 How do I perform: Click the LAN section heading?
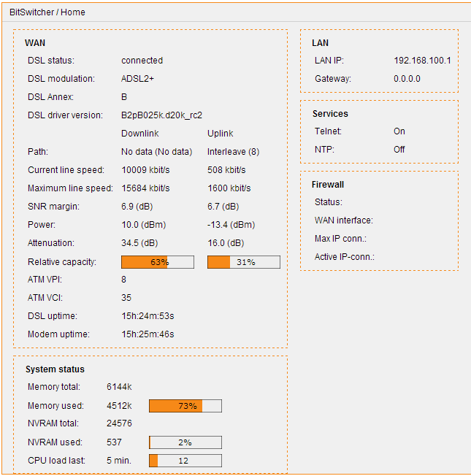[320, 43]
